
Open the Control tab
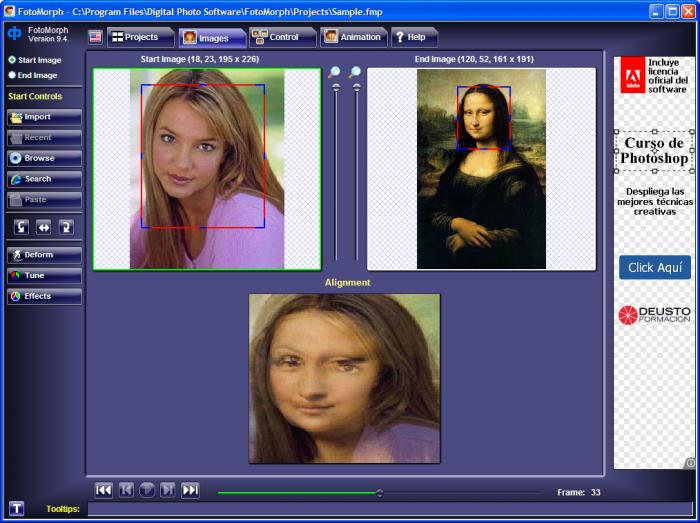[x=282, y=37]
